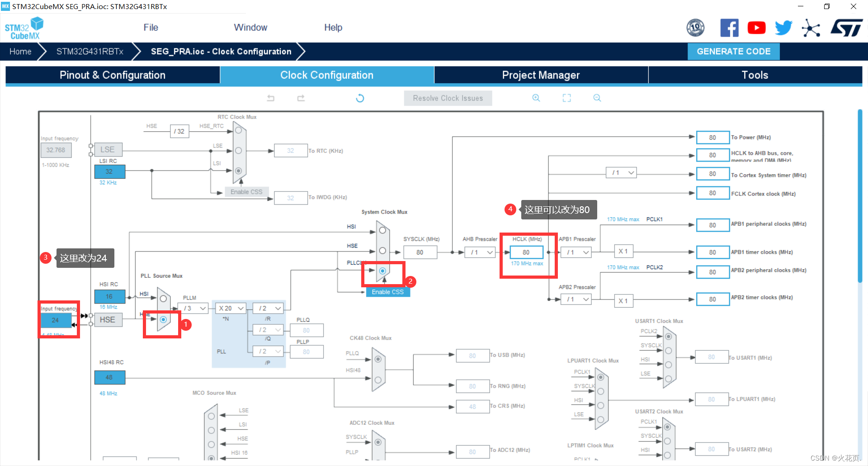
Task: Open the PLLM /3 divider dropdown
Action: pos(193,308)
